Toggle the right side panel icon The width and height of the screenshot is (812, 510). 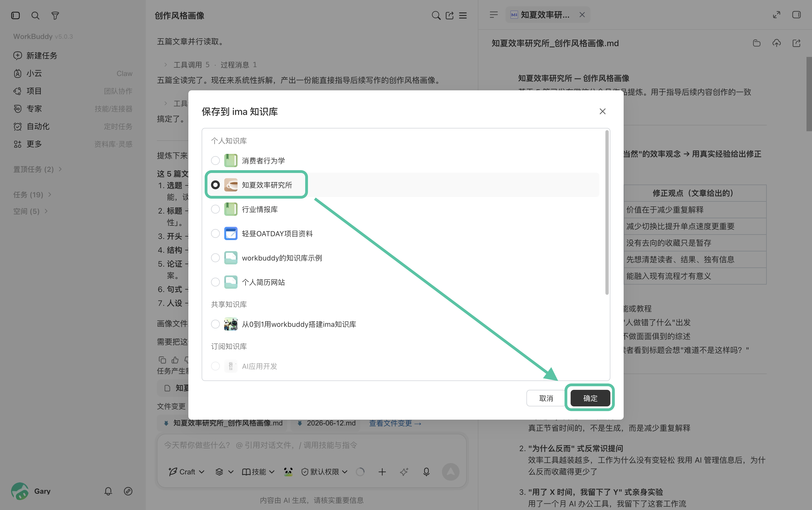797,15
